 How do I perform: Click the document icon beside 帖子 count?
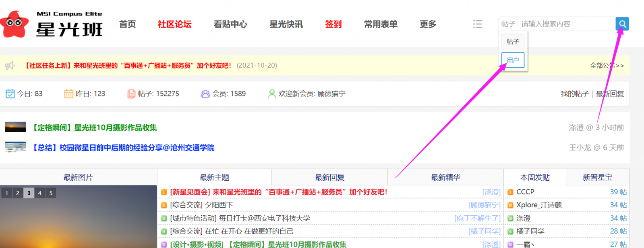pyautogui.click(x=131, y=94)
